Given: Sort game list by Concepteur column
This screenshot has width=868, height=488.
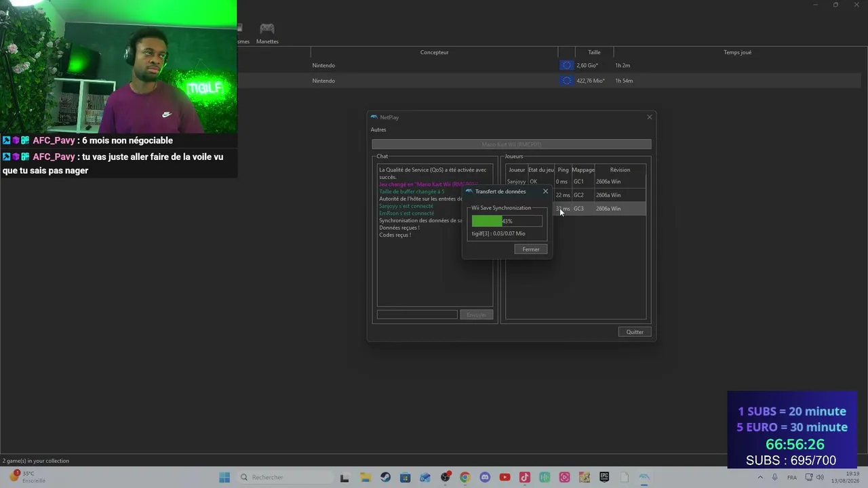Looking at the screenshot, I should coord(434,52).
